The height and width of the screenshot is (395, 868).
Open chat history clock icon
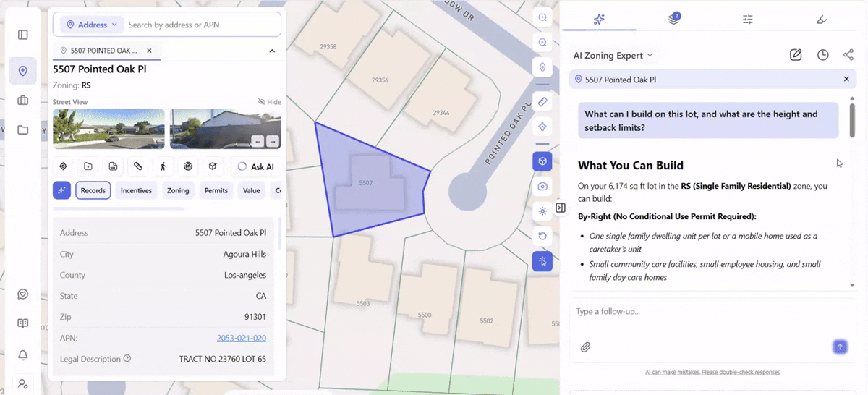tap(823, 55)
